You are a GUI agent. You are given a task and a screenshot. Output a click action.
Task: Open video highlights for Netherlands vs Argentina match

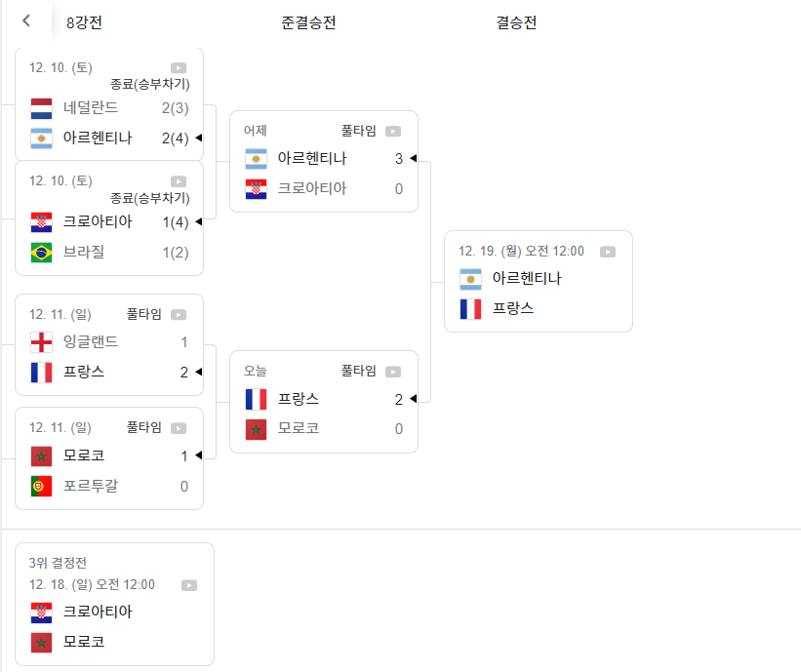[x=178, y=67]
